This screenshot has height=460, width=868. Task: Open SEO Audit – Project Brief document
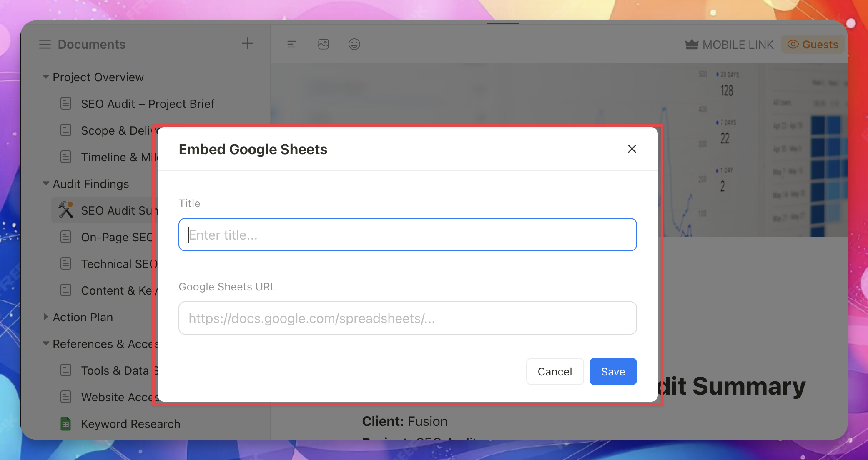click(x=148, y=104)
